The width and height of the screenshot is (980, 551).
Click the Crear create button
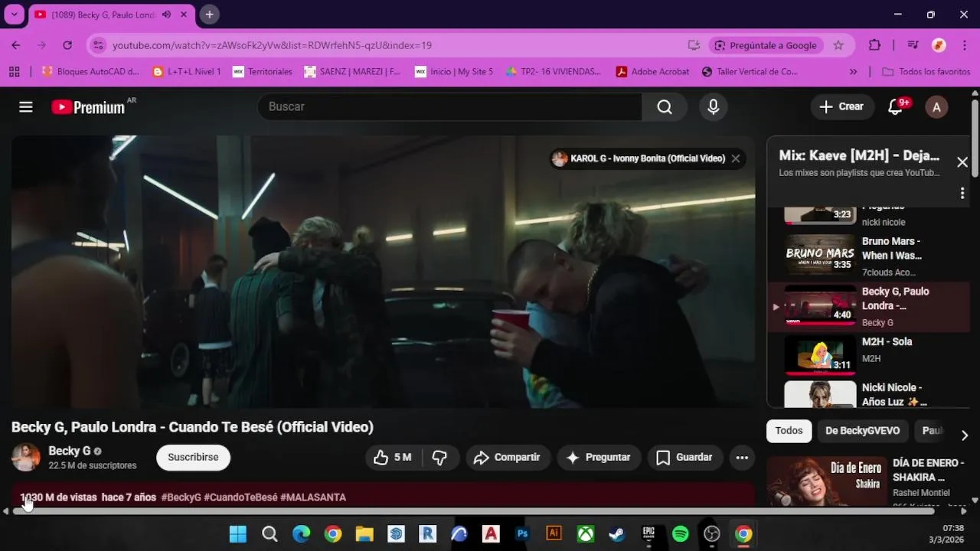[842, 107]
